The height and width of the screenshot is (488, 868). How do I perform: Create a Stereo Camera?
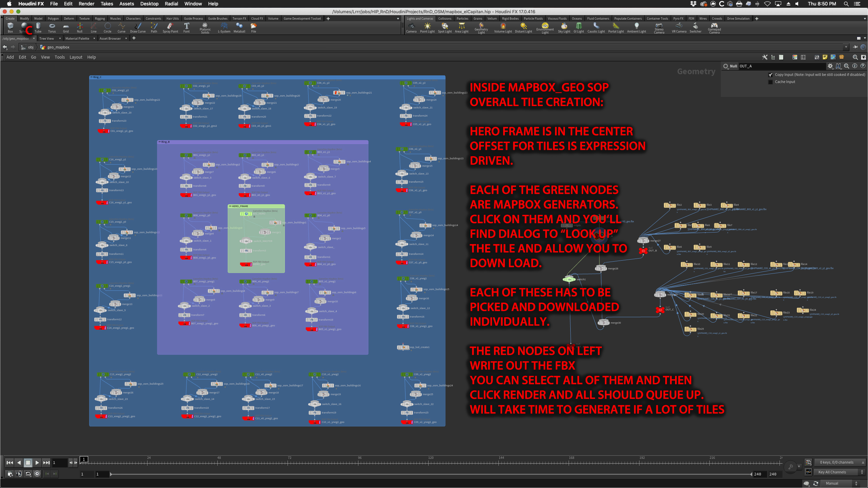point(659,28)
